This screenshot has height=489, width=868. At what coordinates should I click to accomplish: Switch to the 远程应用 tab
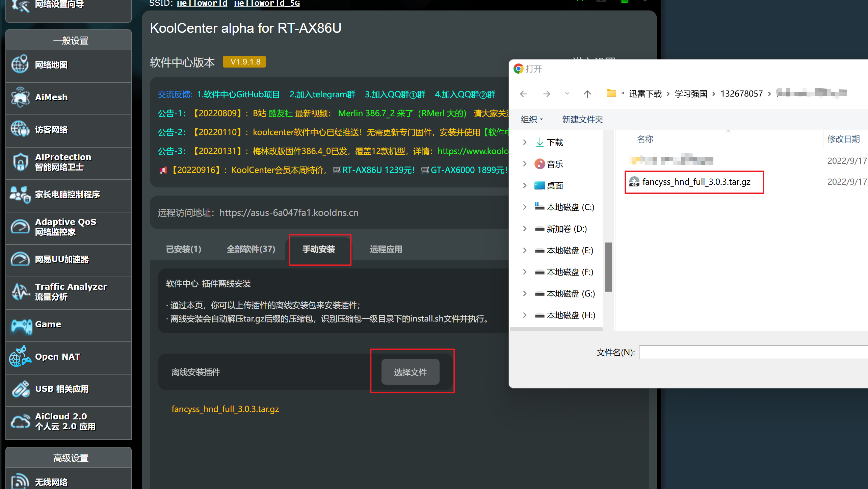pos(386,249)
